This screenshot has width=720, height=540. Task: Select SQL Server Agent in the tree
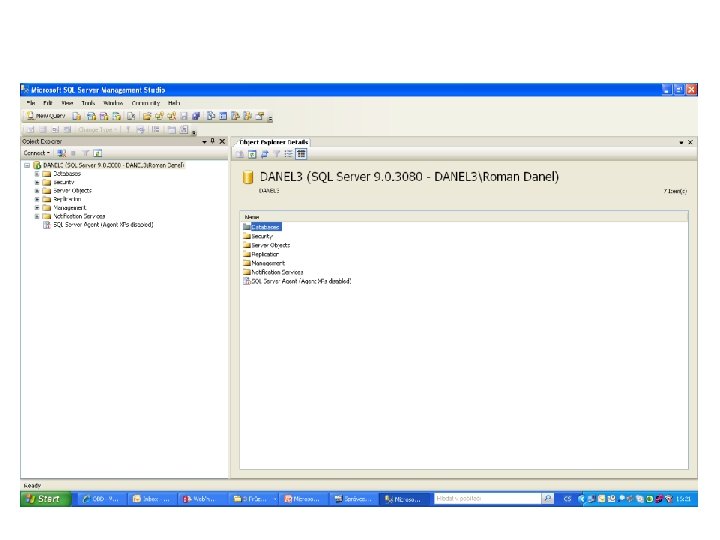pyautogui.click(x=103, y=225)
